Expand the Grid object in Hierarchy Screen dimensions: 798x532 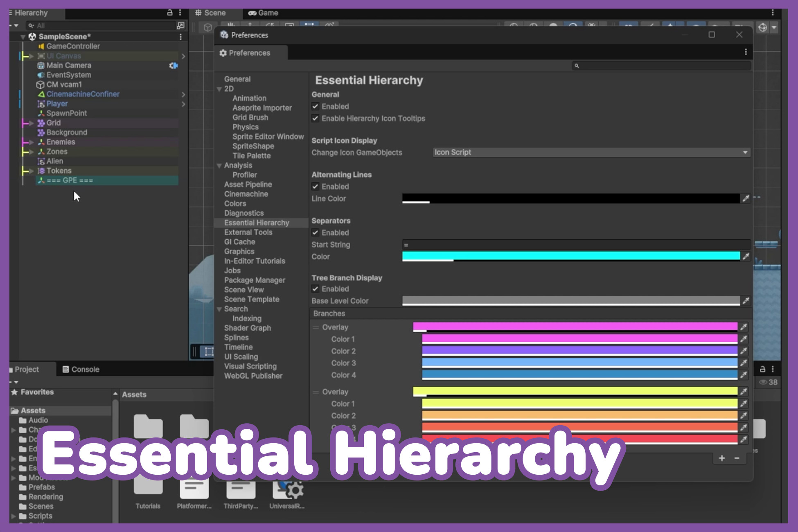point(32,123)
